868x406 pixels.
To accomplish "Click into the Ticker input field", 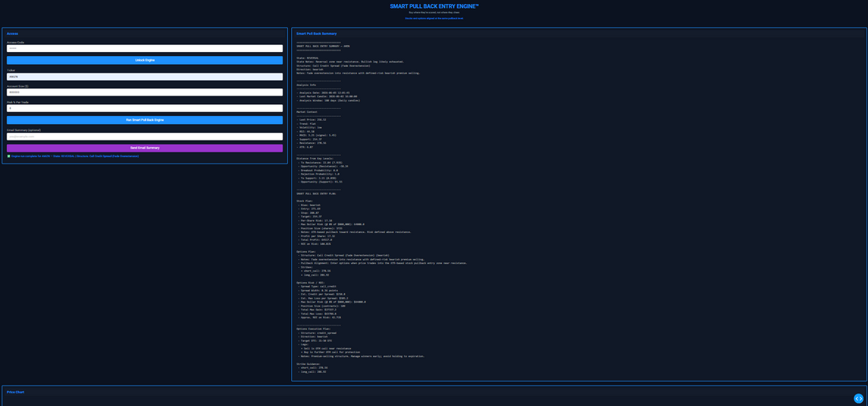I will coord(144,77).
